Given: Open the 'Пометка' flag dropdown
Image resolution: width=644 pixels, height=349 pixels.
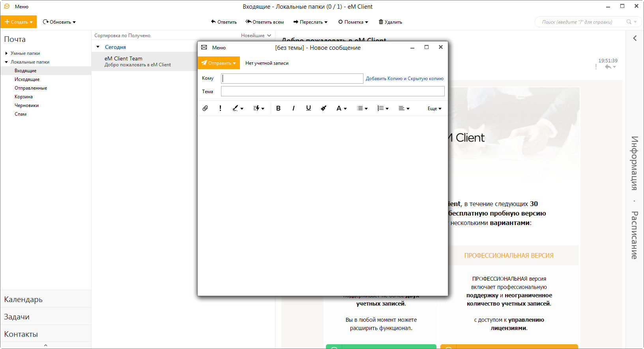Looking at the screenshot, I should [353, 22].
